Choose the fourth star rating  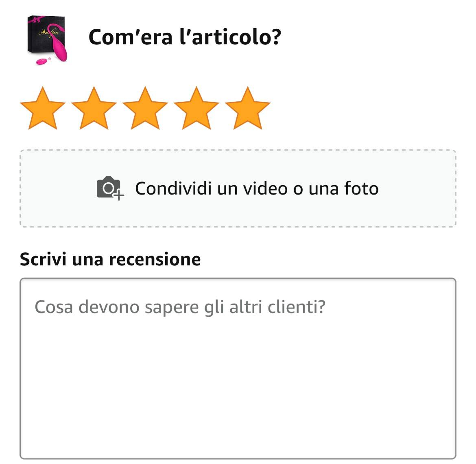click(x=197, y=108)
